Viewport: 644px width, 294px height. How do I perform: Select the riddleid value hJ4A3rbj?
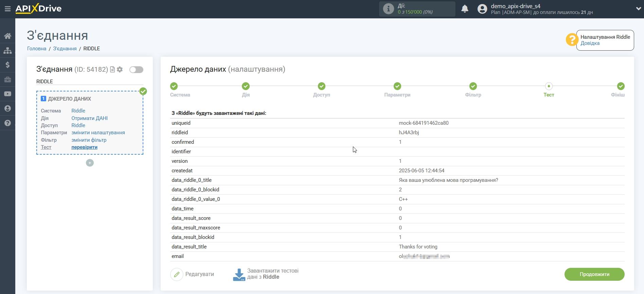tap(409, 133)
